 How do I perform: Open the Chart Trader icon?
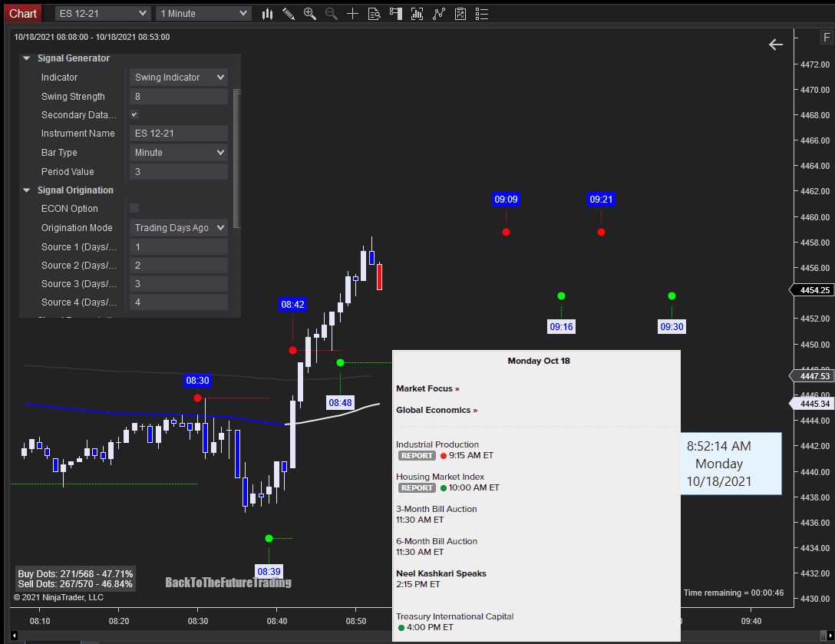coord(396,14)
